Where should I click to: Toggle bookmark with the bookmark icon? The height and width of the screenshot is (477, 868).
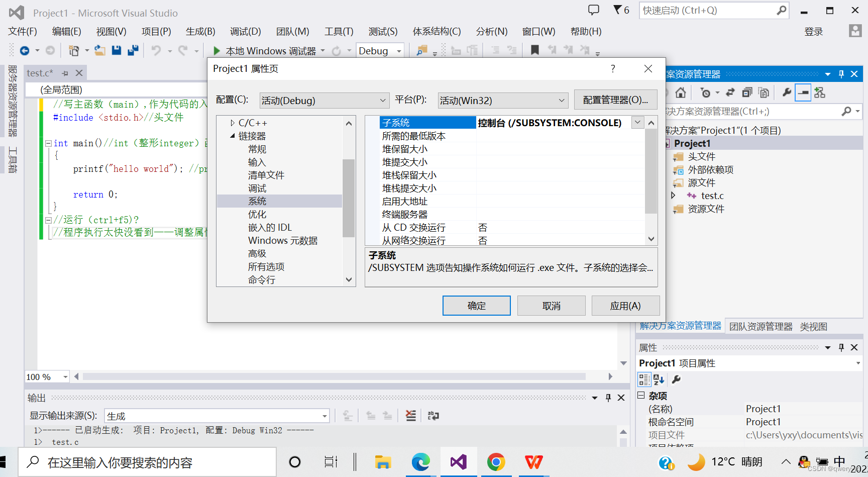[535, 50]
